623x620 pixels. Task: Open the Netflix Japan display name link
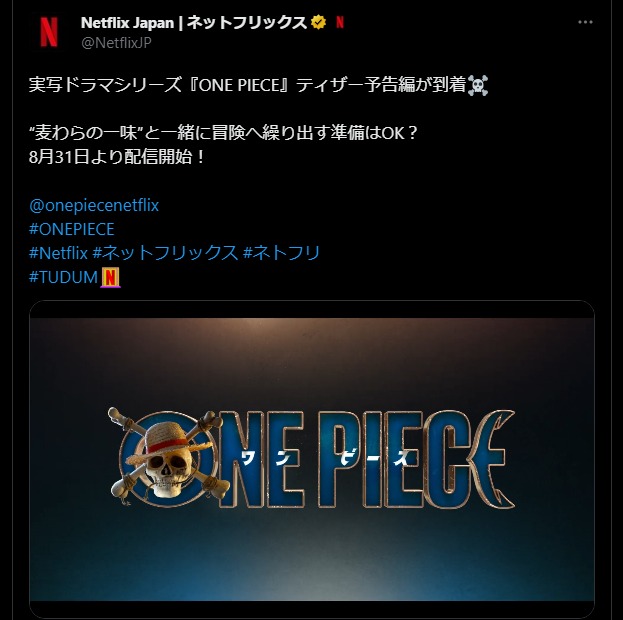pyautogui.click(x=193, y=23)
